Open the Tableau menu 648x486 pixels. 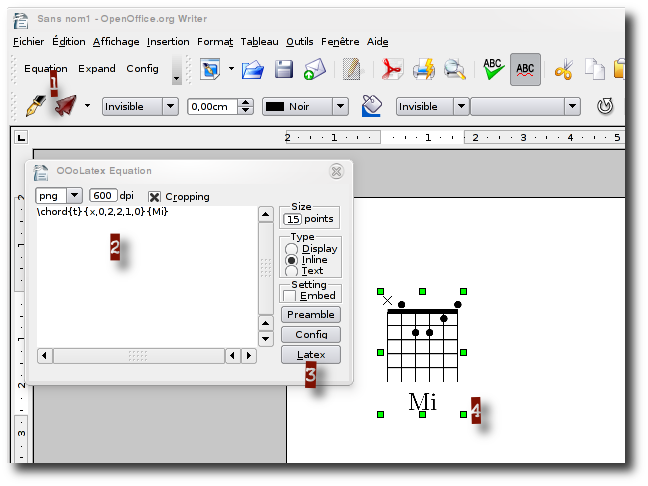[259, 42]
